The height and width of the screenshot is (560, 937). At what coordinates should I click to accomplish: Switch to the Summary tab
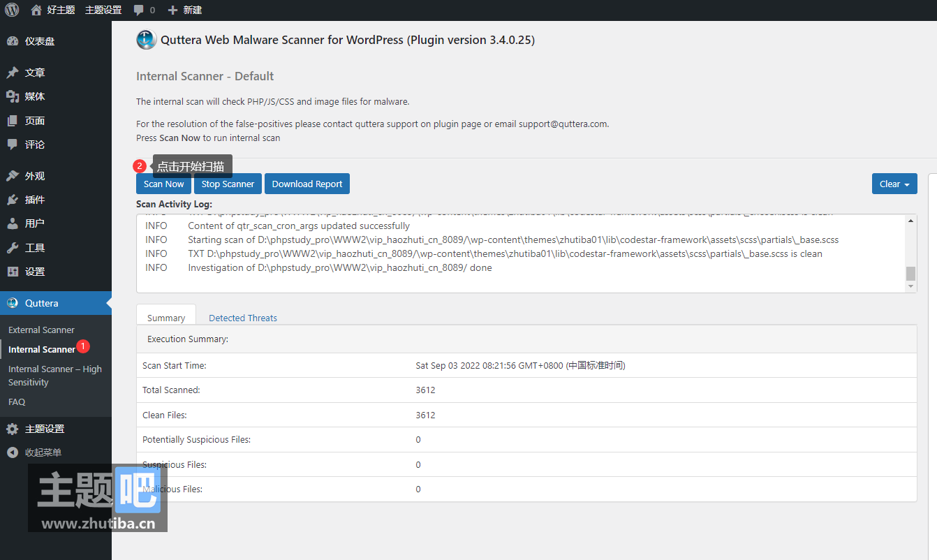pos(166,318)
